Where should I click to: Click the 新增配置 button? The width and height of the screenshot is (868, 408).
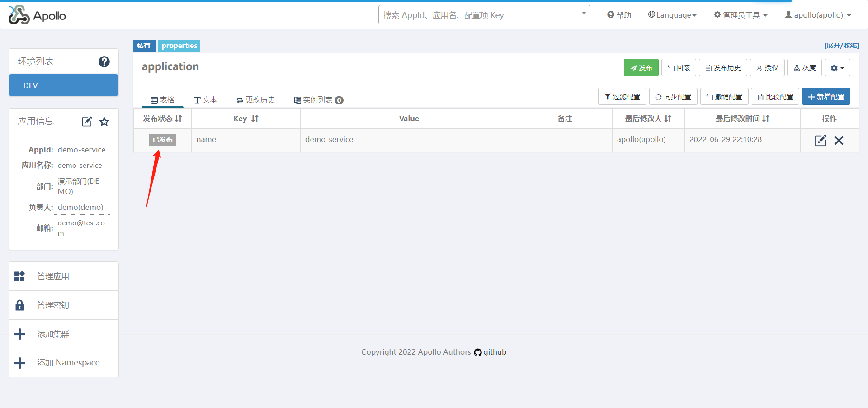coord(826,97)
